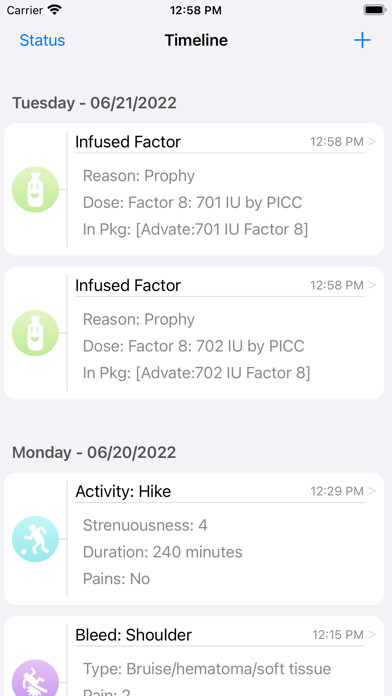Tap the purple bleed injury icon
The height and width of the screenshot is (696, 392).
[x=35, y=679]
